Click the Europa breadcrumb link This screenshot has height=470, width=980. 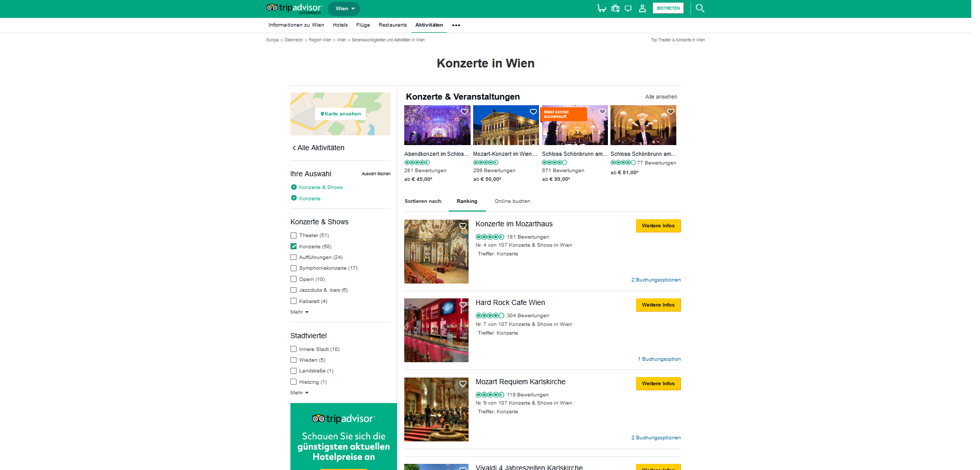[x=273, y=40]
